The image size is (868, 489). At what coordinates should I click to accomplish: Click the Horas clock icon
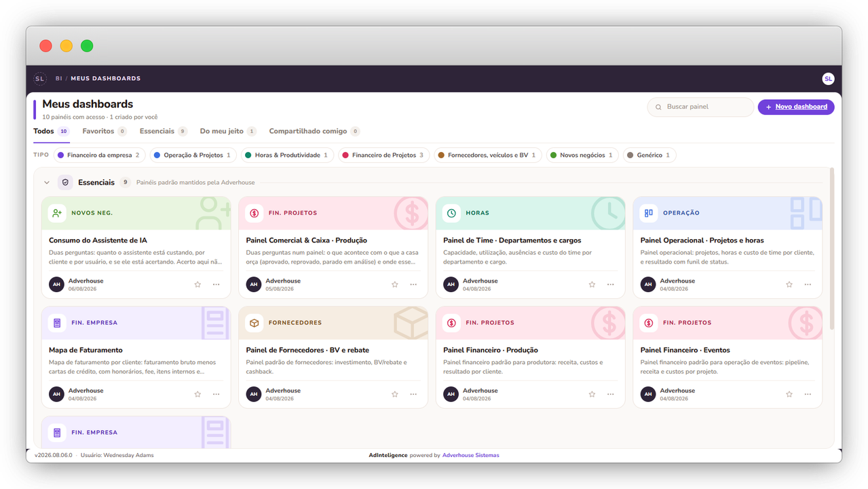(451, 213)
